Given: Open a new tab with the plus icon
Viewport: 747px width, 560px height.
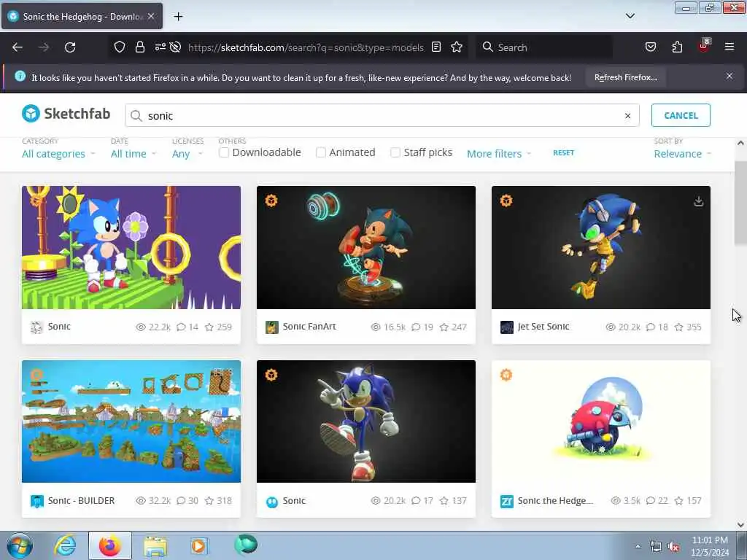Looking at the screenshot, I should coord(178,17).
